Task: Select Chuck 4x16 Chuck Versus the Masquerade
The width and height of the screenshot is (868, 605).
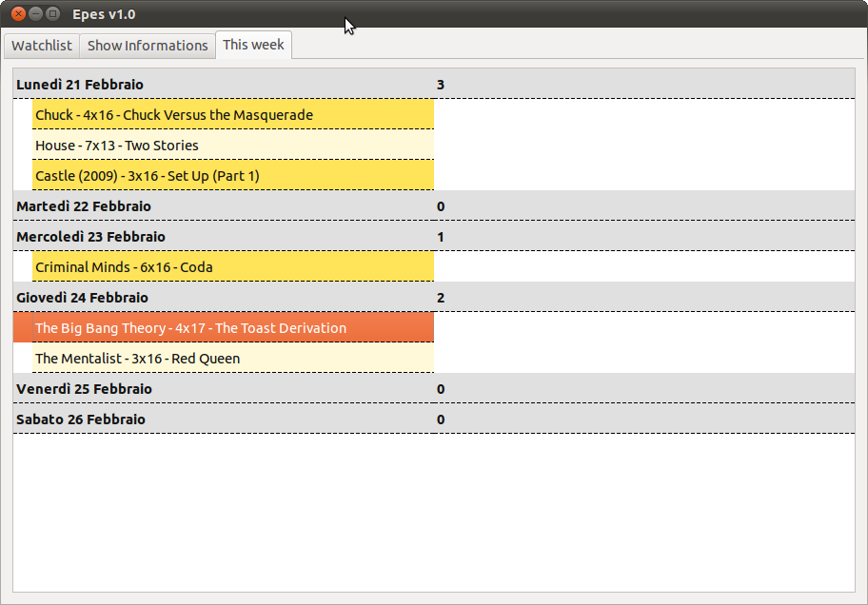Action: tap(233, 114)
